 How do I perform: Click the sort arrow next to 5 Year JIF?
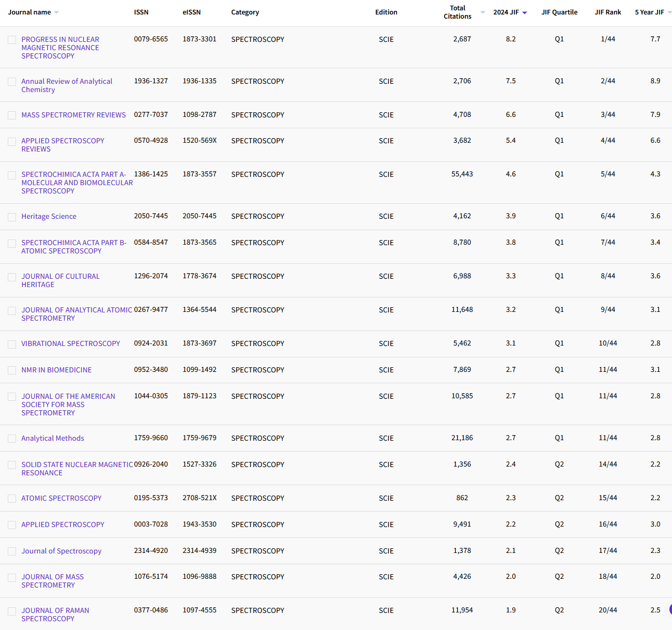(669, 12)
